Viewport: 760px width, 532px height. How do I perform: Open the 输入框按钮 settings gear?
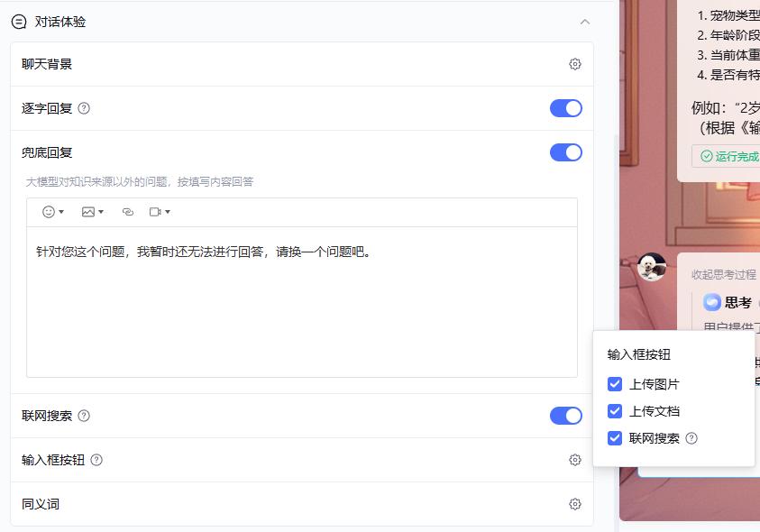[575, 459]
